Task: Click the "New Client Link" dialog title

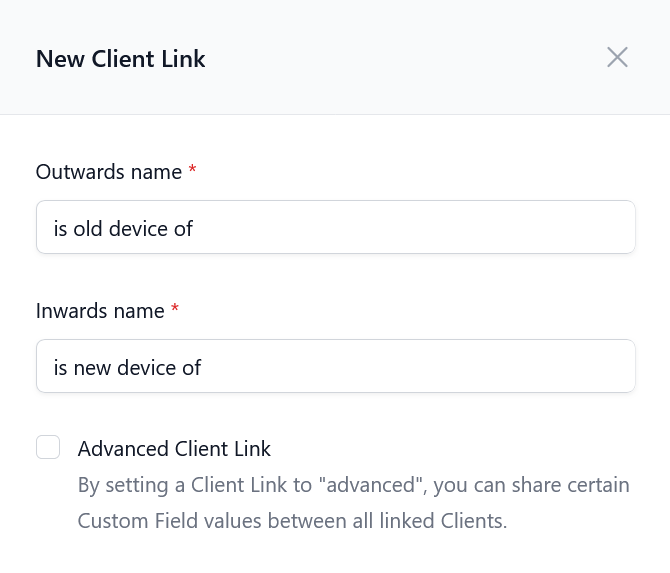Action: [120, 59]
